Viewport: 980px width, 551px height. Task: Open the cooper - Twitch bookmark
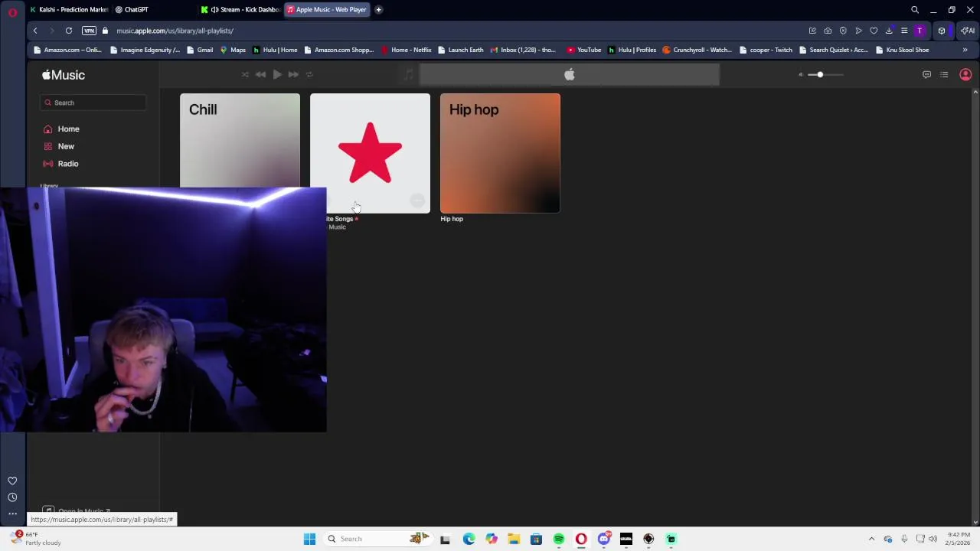pyautogui.click(x=766, y=50)
